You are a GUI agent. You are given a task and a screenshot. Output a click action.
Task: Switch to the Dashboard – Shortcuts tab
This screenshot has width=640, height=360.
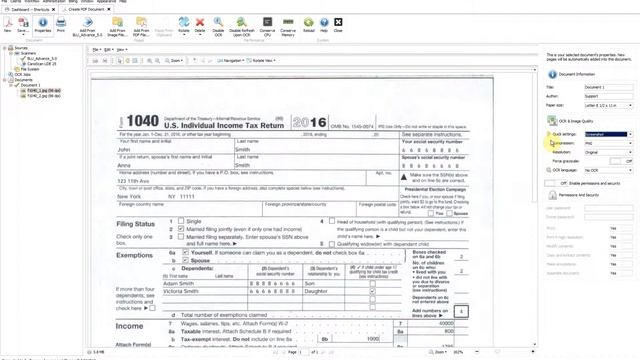tap(30, 9)
